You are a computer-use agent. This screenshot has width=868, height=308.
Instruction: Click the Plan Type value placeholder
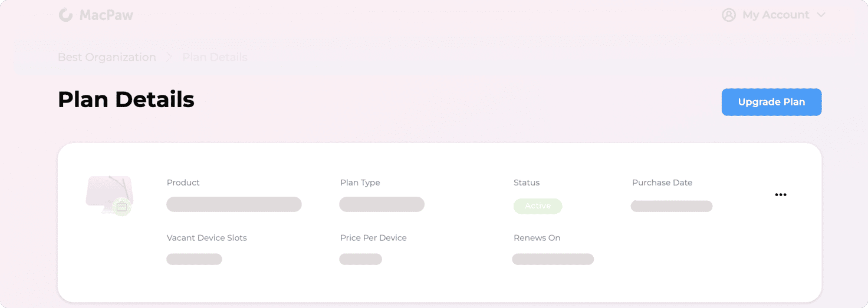[x=382, y=204]
